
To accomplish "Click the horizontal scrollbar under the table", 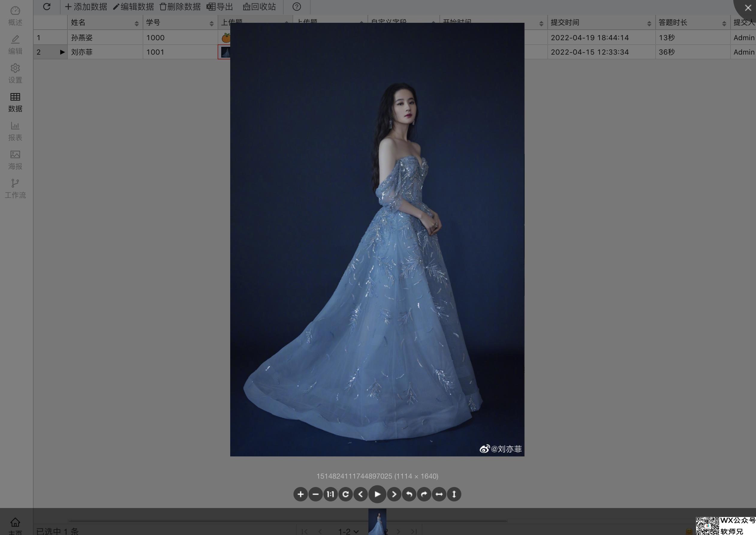I will click(287, 521).
